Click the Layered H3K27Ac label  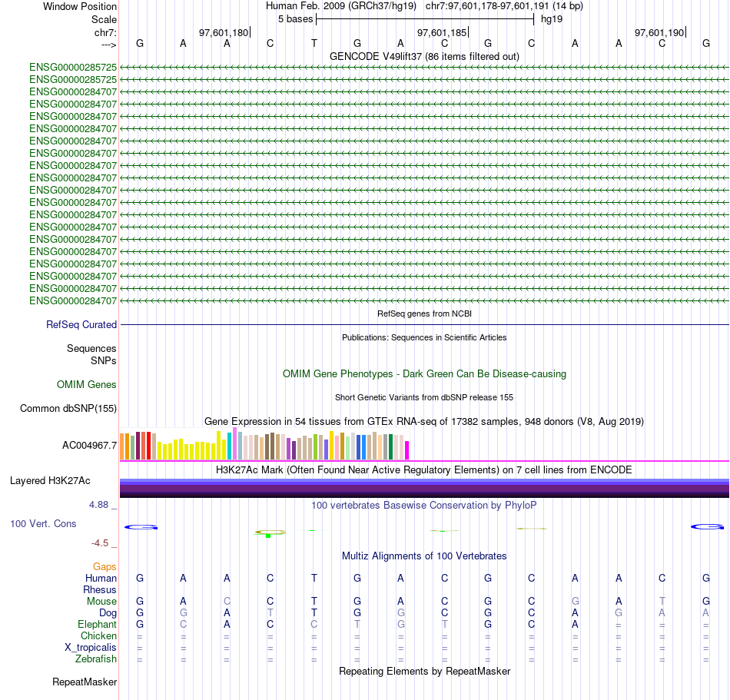point(50,481)
